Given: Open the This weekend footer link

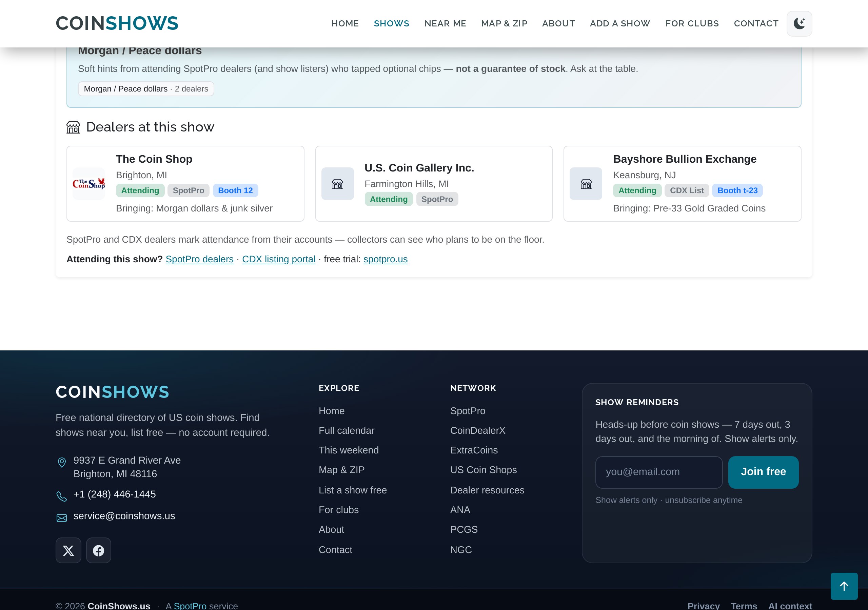Looking at the screenshot, I should pos(349,450).
